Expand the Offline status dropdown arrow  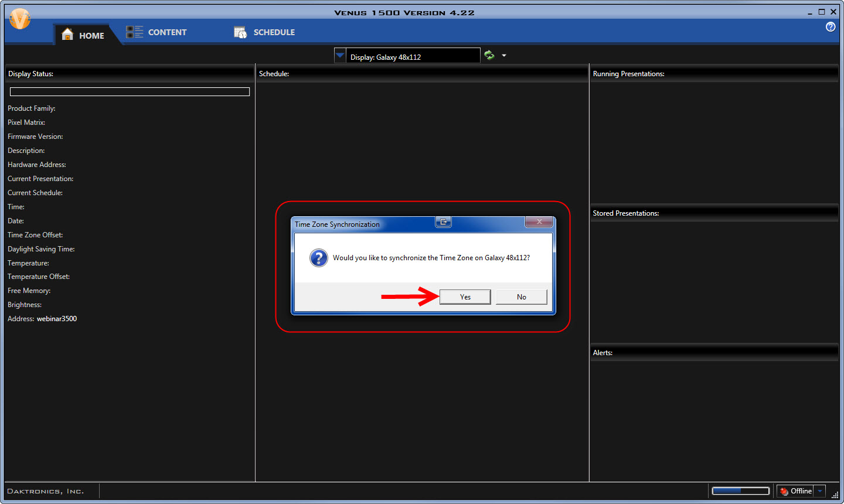[x=820, y=491]
